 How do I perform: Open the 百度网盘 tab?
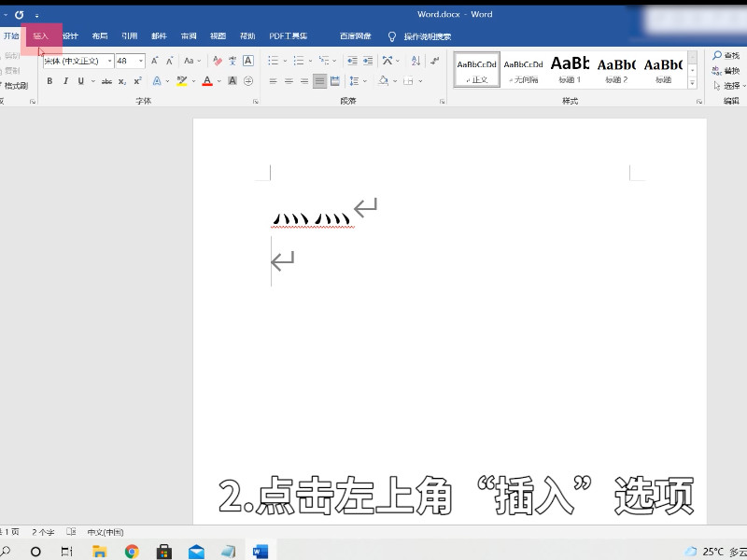tap(356, 36)
